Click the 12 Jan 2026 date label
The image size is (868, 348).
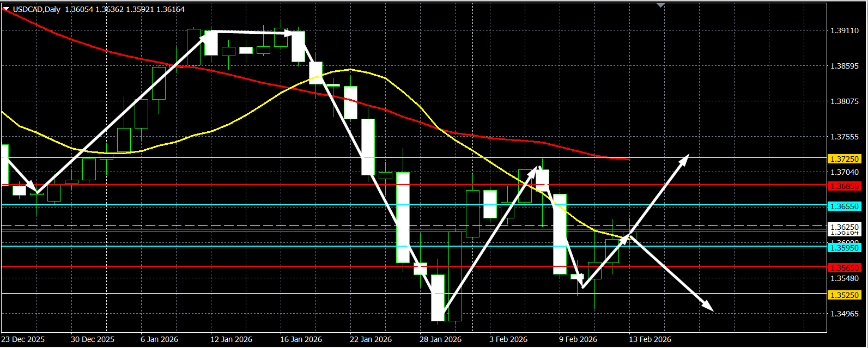231,339
